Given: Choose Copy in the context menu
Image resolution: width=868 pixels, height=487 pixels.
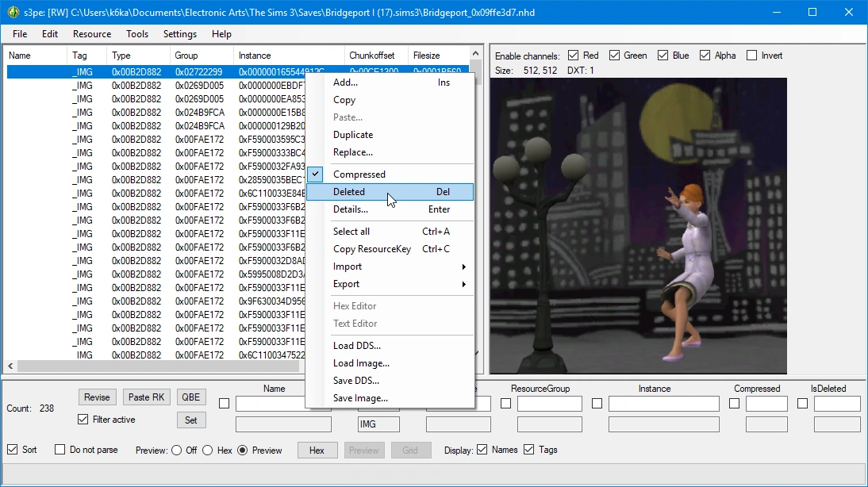Looking at the screenshot, I should tap(390, 100).
